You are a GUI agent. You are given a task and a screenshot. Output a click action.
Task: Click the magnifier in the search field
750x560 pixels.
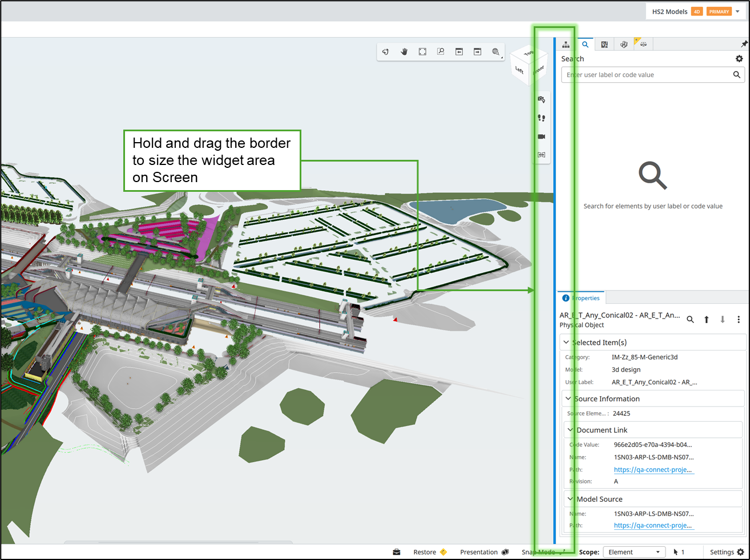(x=737, y=75)
